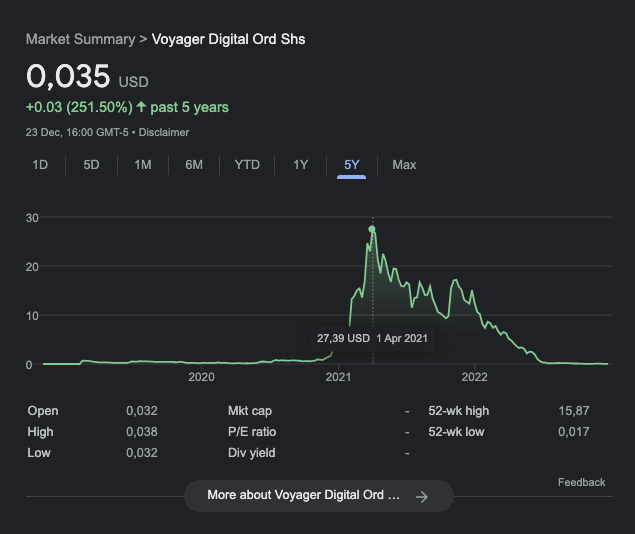The image size is (635, 534).
Task: Click the Voyager Digital Ord Shs title
Action: [228, 39]
